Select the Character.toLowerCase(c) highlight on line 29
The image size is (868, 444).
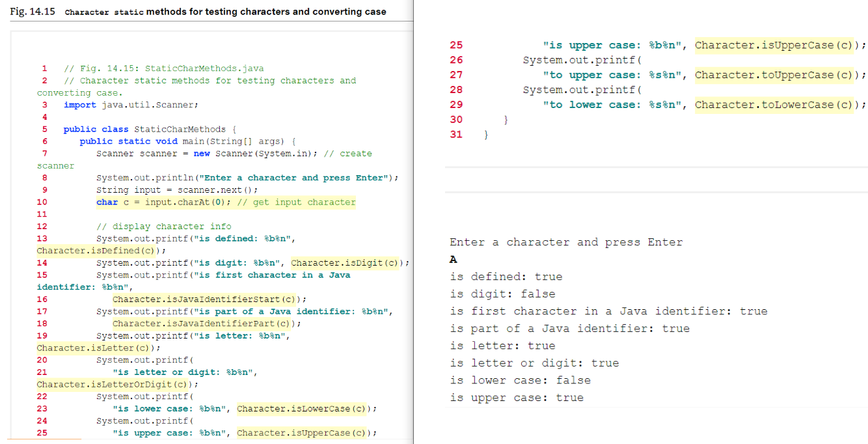pyautogui.click(x=776, y=104)
